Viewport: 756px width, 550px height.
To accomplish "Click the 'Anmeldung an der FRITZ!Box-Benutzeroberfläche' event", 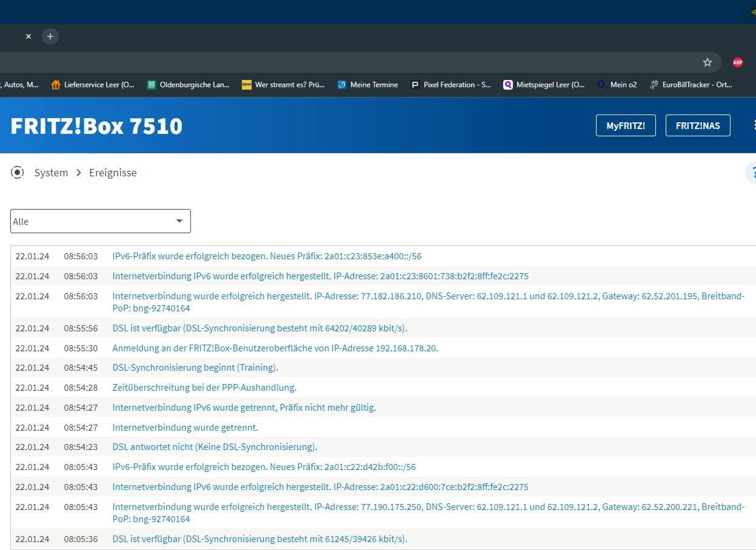I will (x=275, y=348).
